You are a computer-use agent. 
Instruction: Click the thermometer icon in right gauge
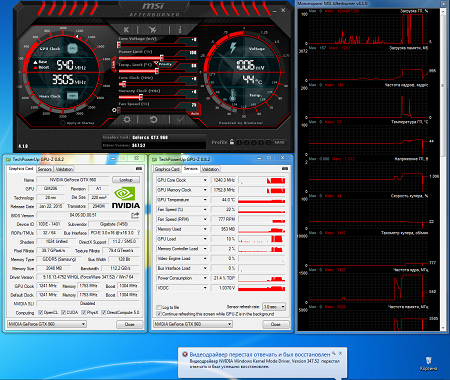pos(233,96)
